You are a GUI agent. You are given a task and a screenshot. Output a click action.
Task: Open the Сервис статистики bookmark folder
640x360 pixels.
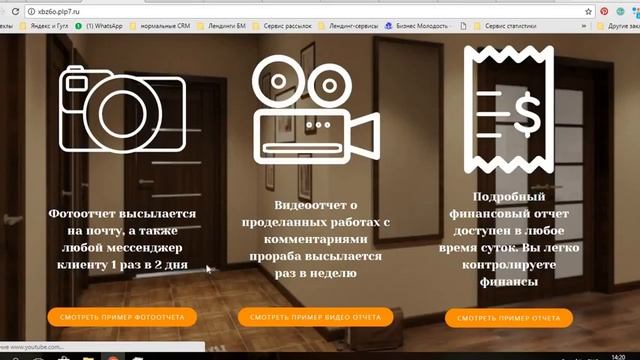(x=505, y=26)
